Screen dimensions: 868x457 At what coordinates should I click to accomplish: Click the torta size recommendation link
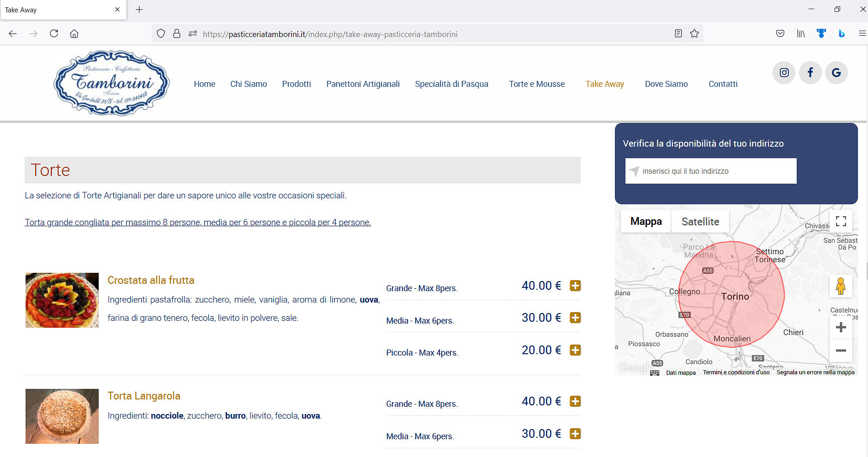[198, 223]
